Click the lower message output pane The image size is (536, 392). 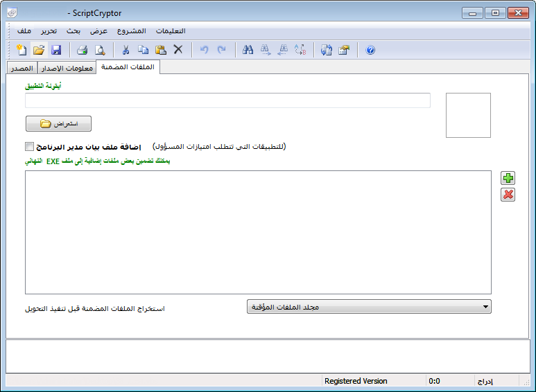point(268,356)
